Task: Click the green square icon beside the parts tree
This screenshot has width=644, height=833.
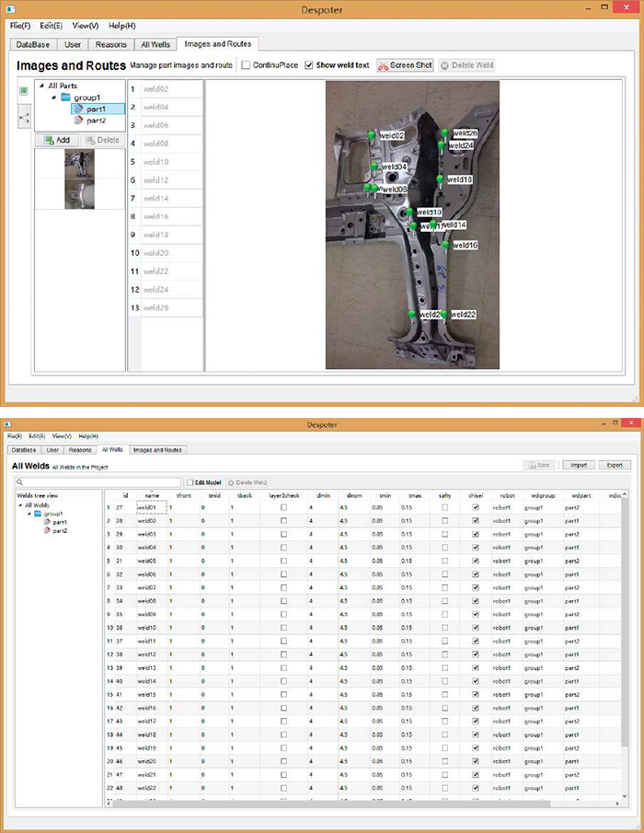Action: [23, 91]
